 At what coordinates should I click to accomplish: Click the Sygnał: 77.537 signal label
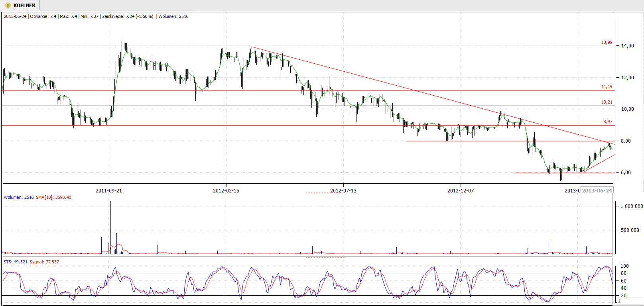click(x=44, y=262)
